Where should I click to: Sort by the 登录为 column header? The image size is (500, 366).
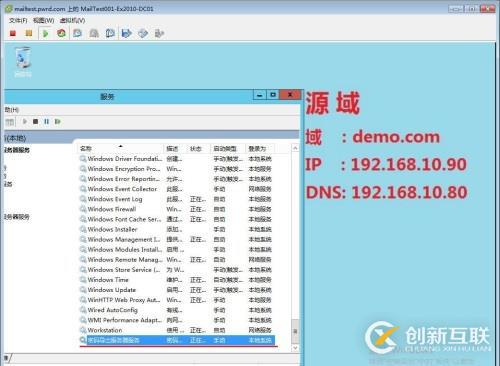coord(259,148)
